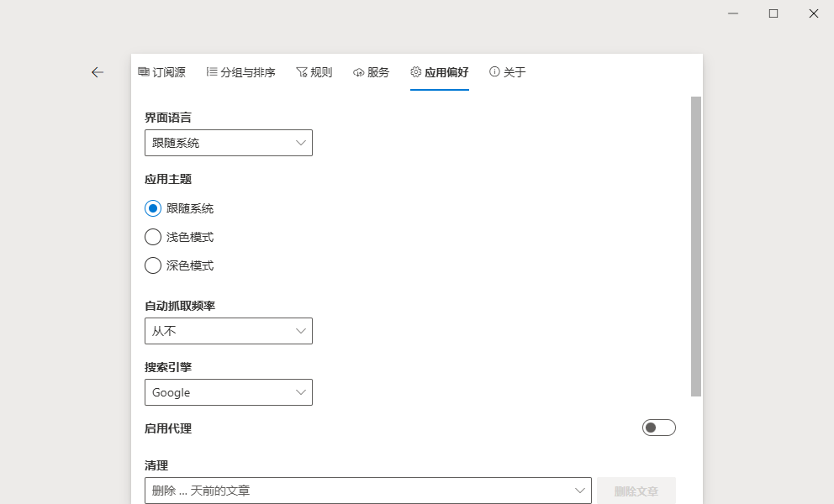Click the back arrow to exit settings
The width and height of the screenshot is (834, 504).
(98, 72)
